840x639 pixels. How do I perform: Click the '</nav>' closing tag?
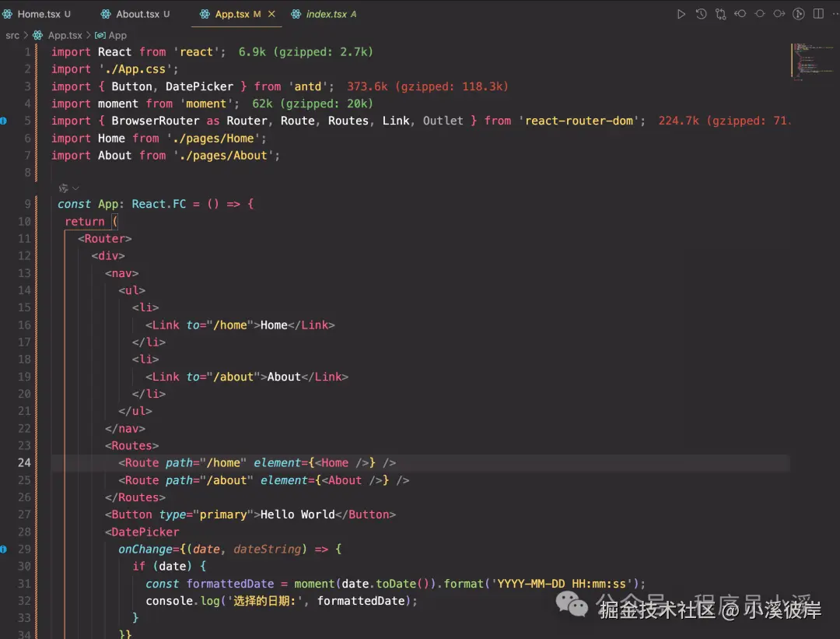point(124,428)
